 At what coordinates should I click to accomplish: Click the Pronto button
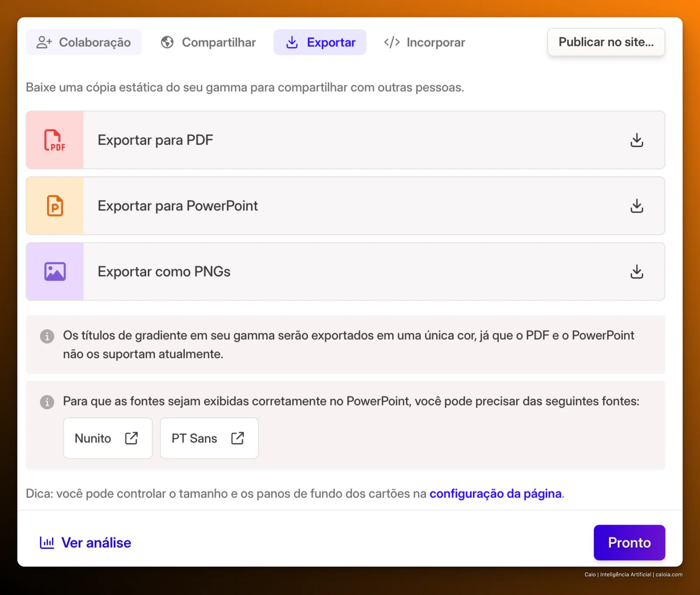point(629,542)
